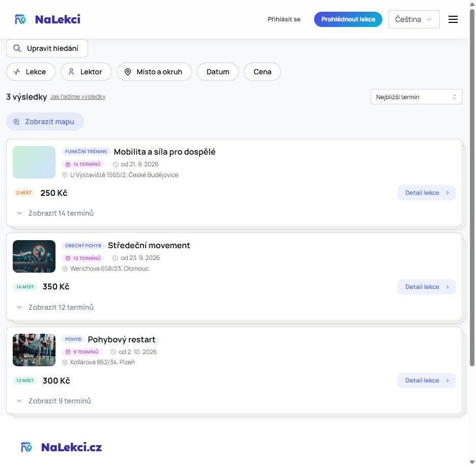Viewport: 476px width, 466px height.
Task: Click calendar icon beside 12 termínů badge
Action: (x=68, y=258)
